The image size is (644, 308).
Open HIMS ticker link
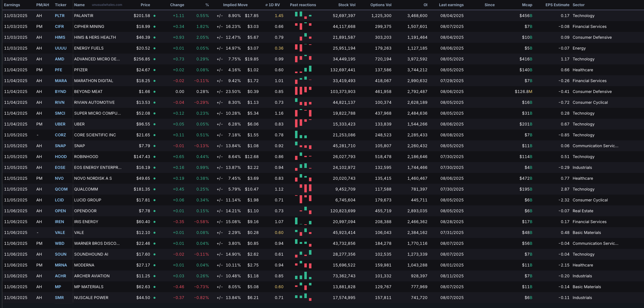tap(60, 37)
